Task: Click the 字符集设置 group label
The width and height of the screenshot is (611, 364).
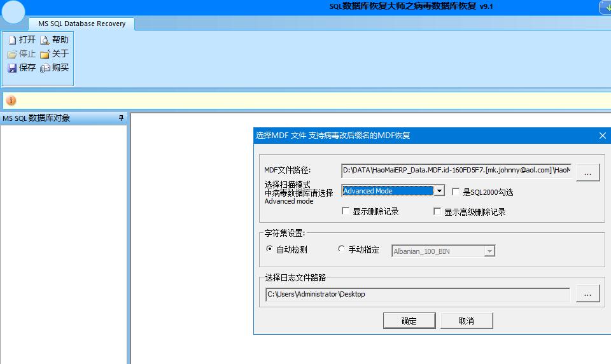Action: tap(284, 233)
